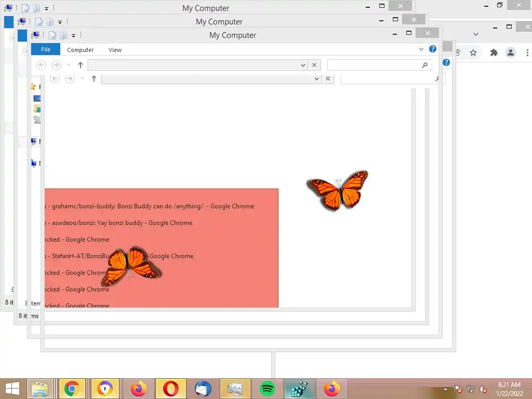
Task: Open Thunderbird from the taskbar
Action: click(203, 389)
